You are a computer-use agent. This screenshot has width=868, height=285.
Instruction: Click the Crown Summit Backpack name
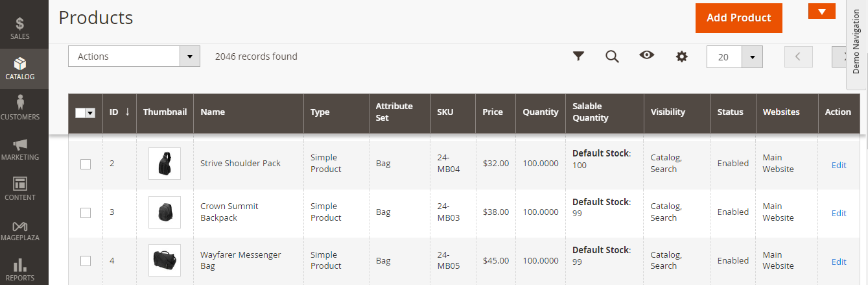click(x=229, y=212)
